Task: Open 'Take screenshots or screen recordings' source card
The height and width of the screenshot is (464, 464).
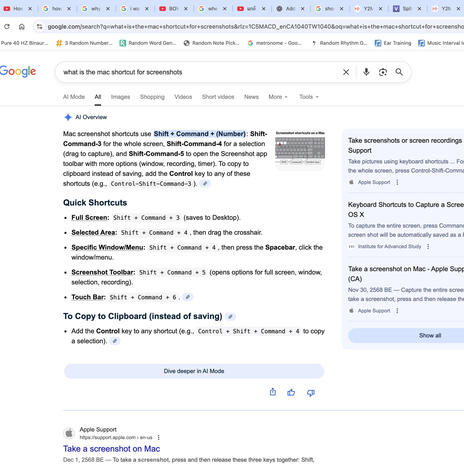Action: point(406,145)
